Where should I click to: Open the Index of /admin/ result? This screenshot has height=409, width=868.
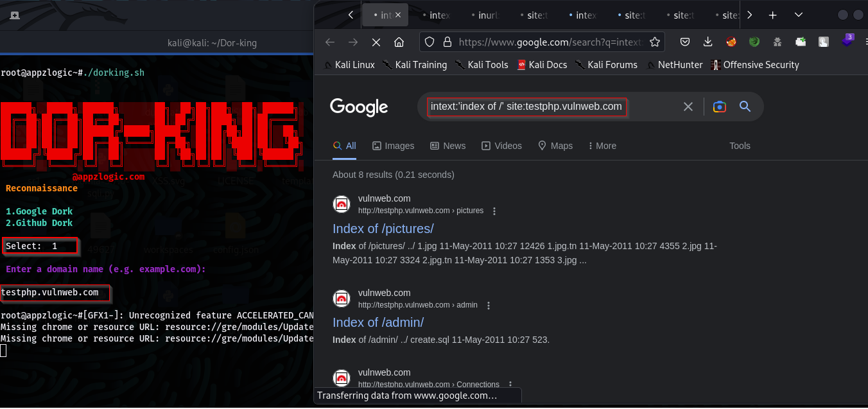click(378, 322)
